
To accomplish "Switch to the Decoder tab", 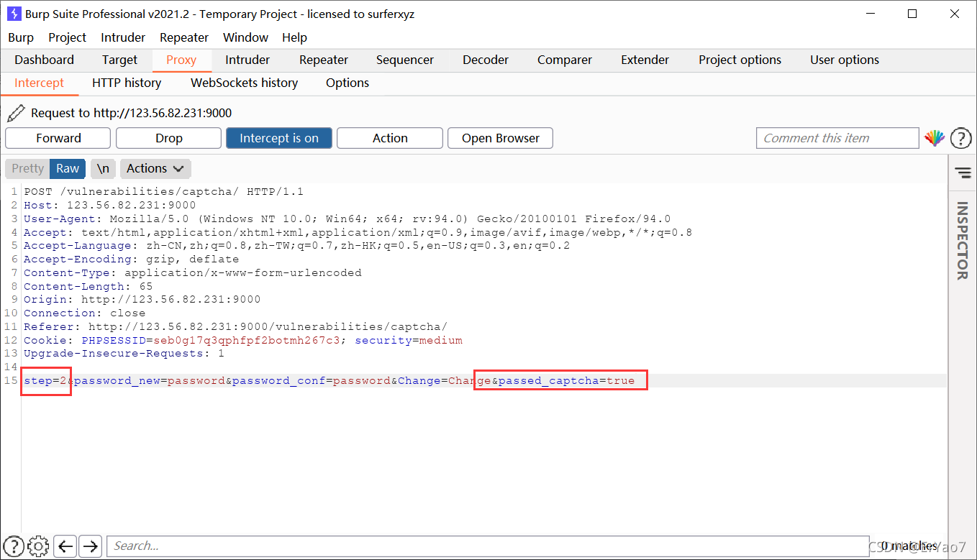I will tap(486, 60).
